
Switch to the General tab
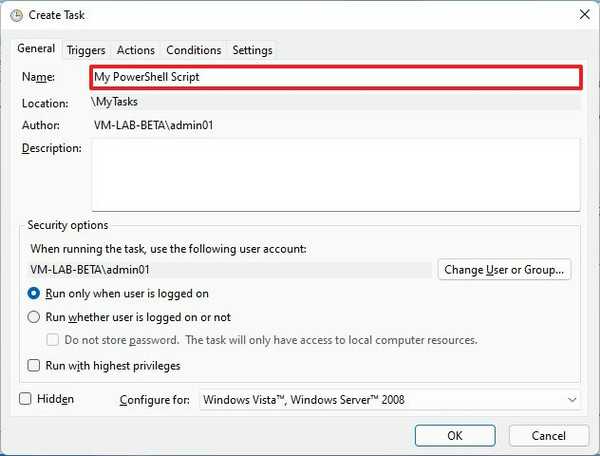tap(37, 49)
